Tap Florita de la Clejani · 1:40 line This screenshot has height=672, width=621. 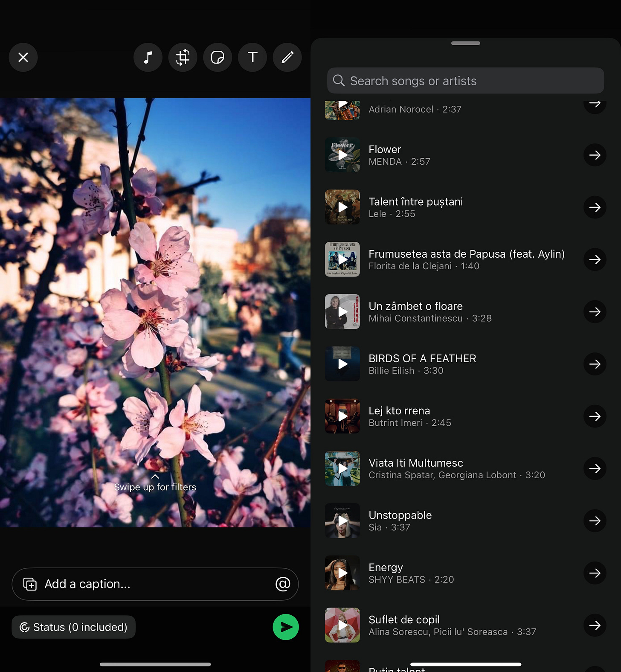[424, 266]
